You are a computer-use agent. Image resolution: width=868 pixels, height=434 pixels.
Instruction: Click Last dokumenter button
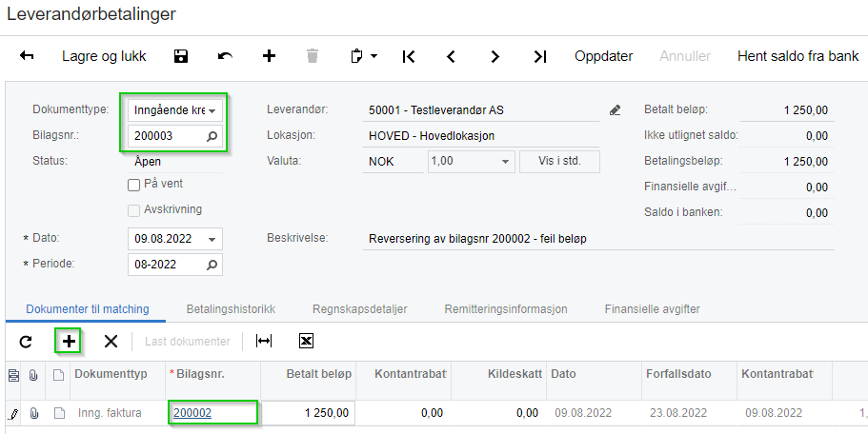tap(187, 342)
